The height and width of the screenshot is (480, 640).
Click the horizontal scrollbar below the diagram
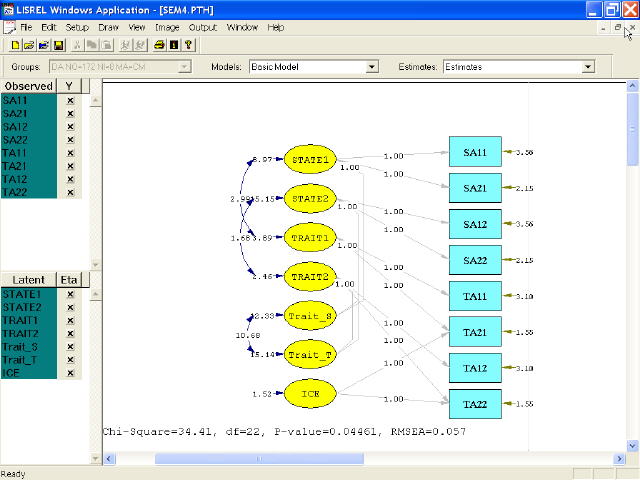click(x=360, y=458)
